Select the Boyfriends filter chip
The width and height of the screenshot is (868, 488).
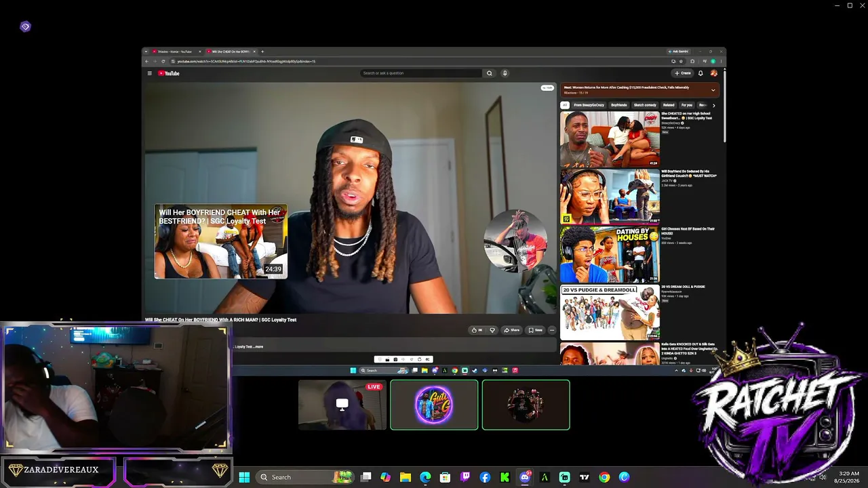(619, 105)
